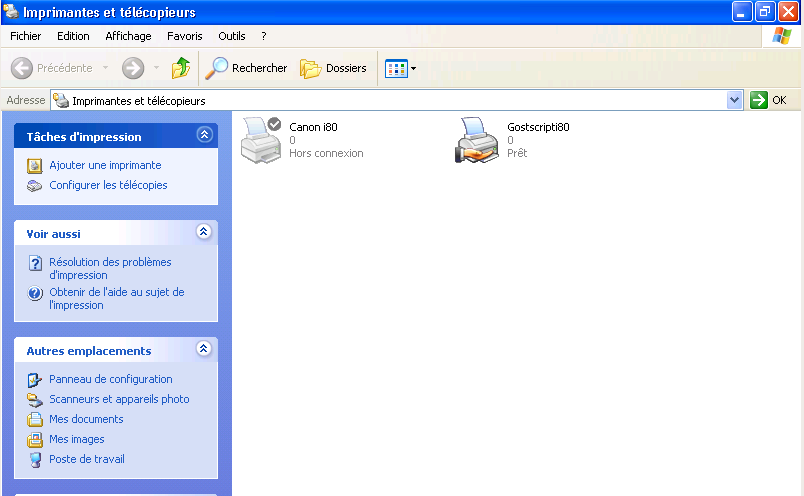The width and height of the screenshot is (804, 496).
Task: Click the Up folder toolbar icon
Action: (180, 68)
